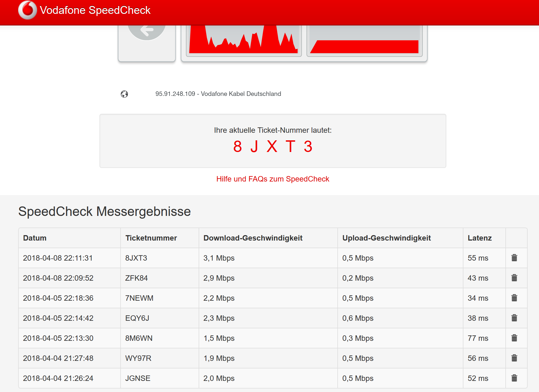The width and height of the screenshot is (539, 392).
Task: Click ticket number JGNSE
Action: [138, 378]
